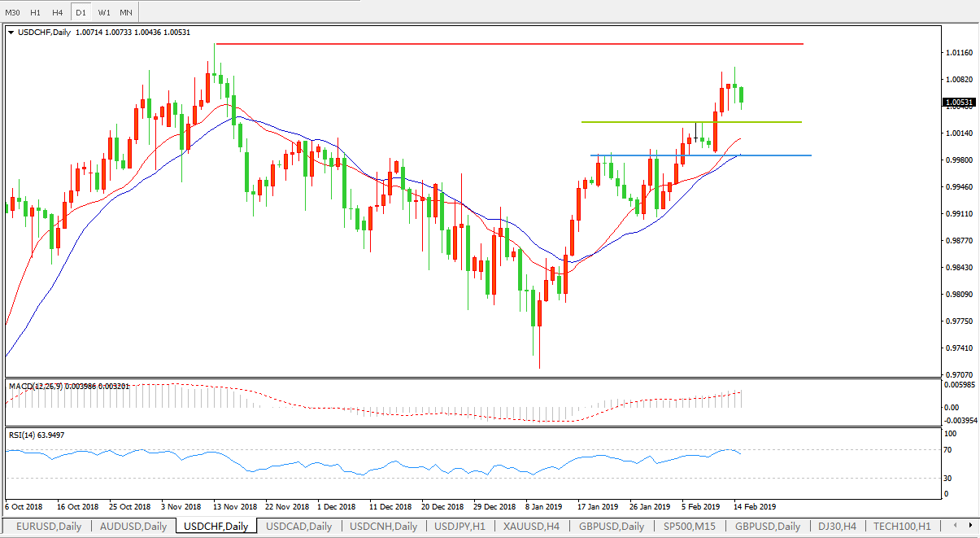Switch timeframe to M30
This screenshot has width=980, height=538.
(12, 13)
